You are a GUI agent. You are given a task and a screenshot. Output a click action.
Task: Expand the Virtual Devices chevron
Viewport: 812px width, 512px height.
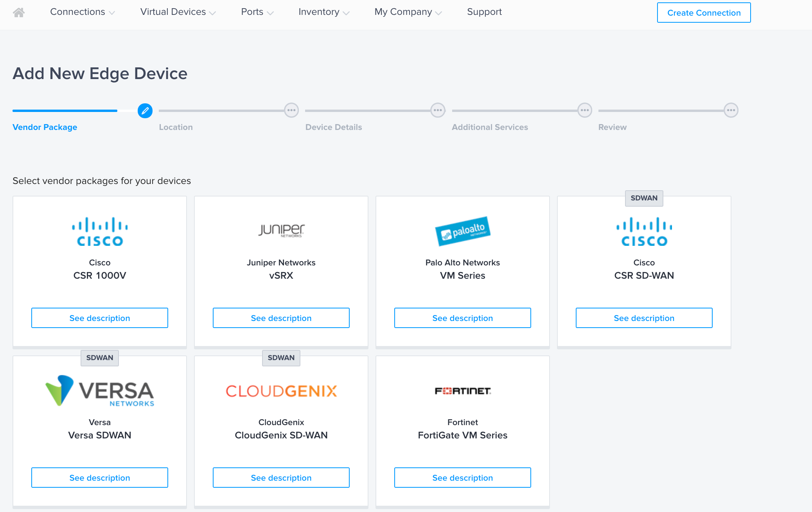pyautogui.click(x=212, y=13)
